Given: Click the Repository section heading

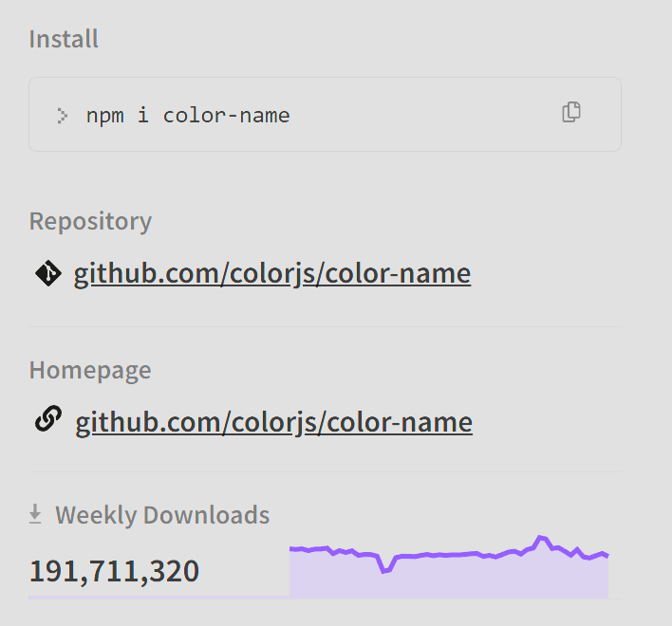Looking at the screenshot, I should click(x=90, y=221).
